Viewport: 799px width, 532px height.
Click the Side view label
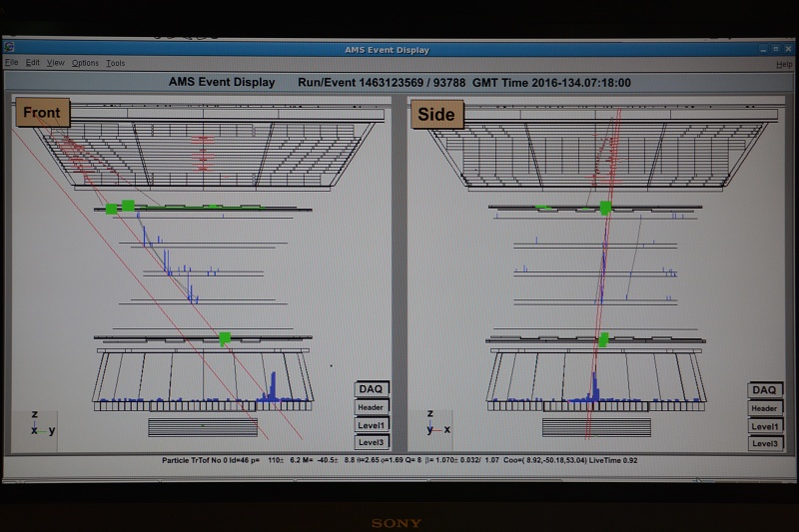[436, 114]
